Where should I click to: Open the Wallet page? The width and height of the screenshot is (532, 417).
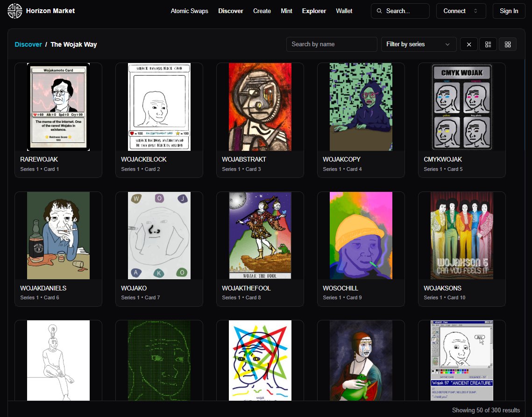(x=344, y=11)
